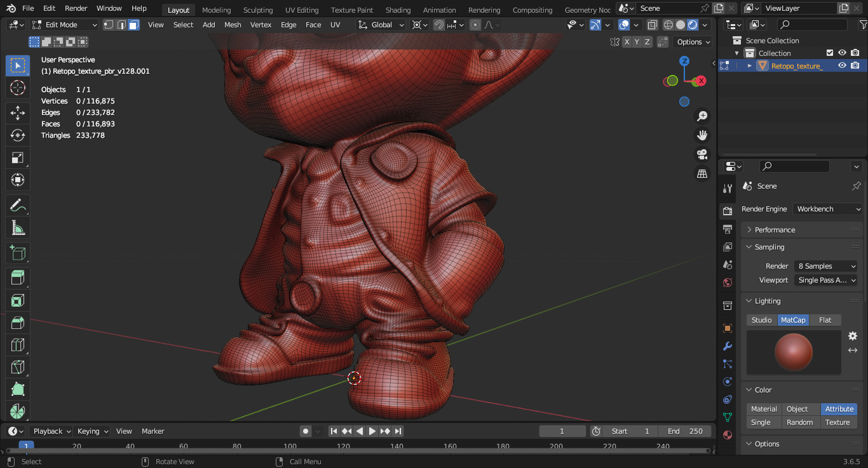Activate the Move tool

(x=18, y=113)
